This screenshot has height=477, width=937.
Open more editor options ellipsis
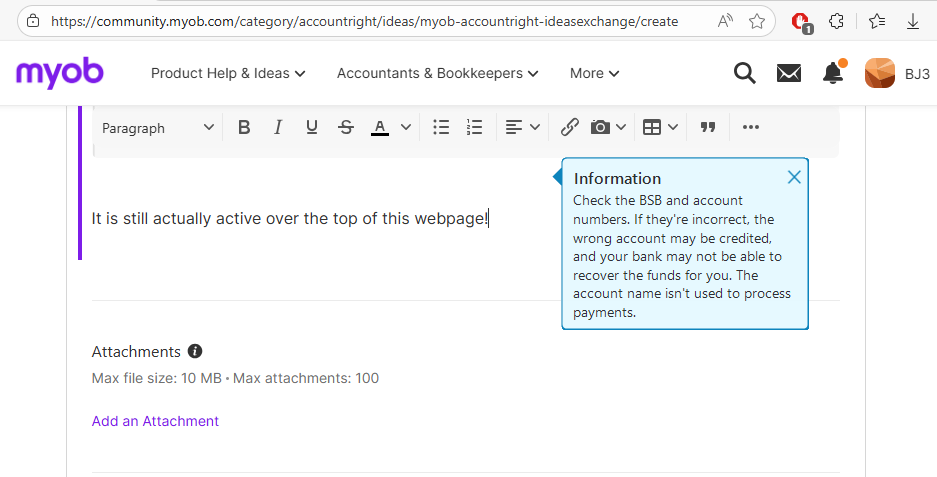(x=751, y=127)
